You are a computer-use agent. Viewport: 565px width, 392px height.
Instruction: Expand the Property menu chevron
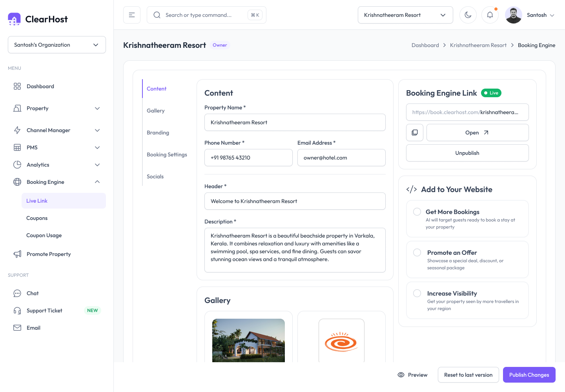click(x=97, y=108)
